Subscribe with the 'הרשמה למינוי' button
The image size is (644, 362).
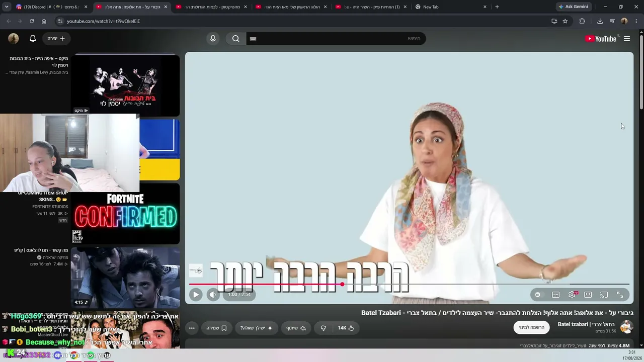tap(532, 327)
